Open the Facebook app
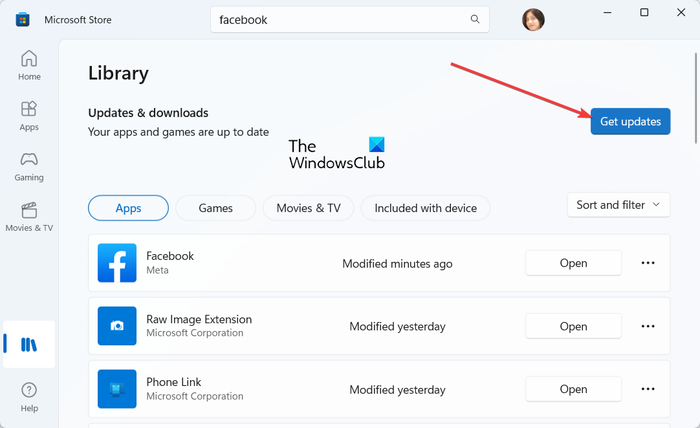 point(573,263)
